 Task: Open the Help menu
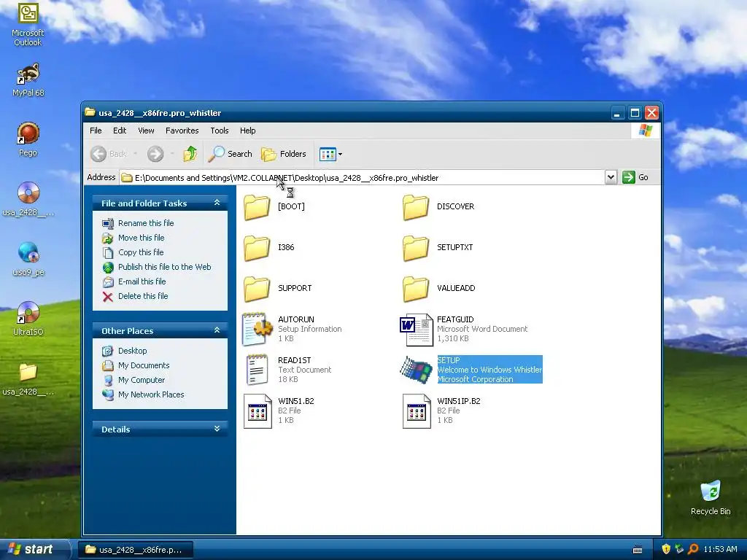coord(248,131)
